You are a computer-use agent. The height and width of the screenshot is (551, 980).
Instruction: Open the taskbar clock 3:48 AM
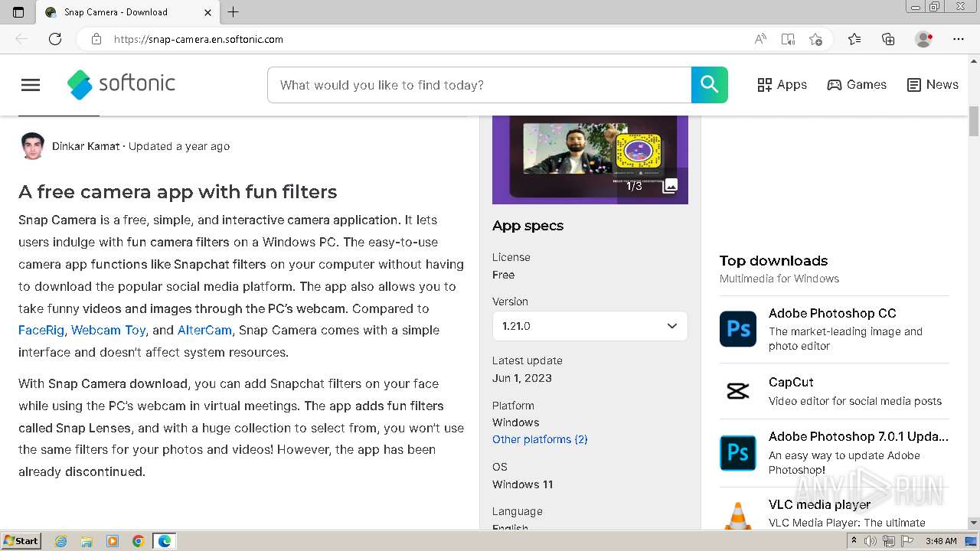tap(941, 541)
